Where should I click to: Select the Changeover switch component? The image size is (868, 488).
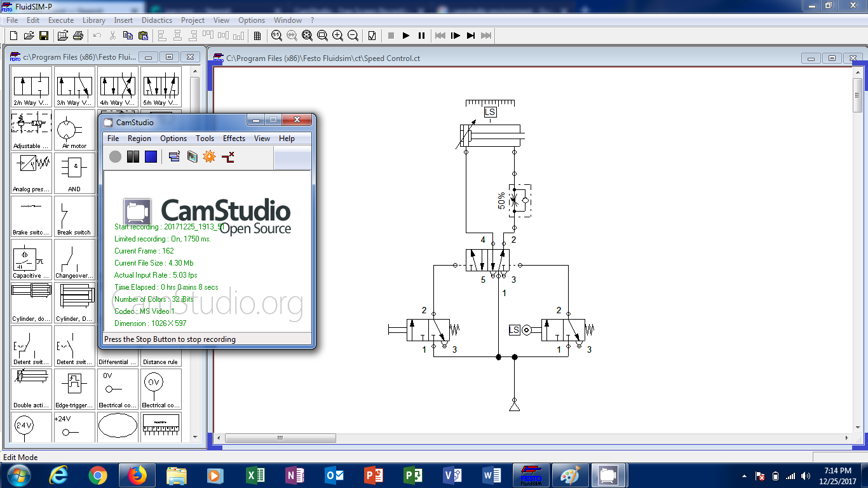point(74,260)
